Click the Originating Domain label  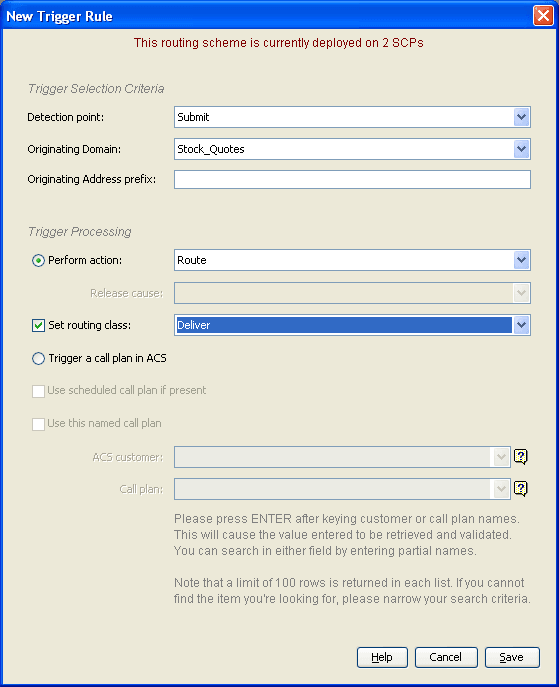point(74,149)
